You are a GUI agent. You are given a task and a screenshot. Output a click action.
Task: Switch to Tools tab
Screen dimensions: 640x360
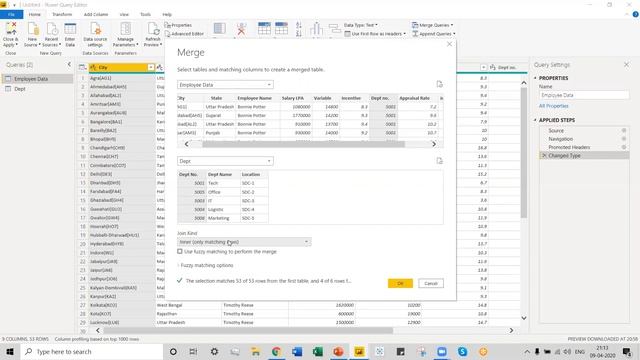pos(145,14)
